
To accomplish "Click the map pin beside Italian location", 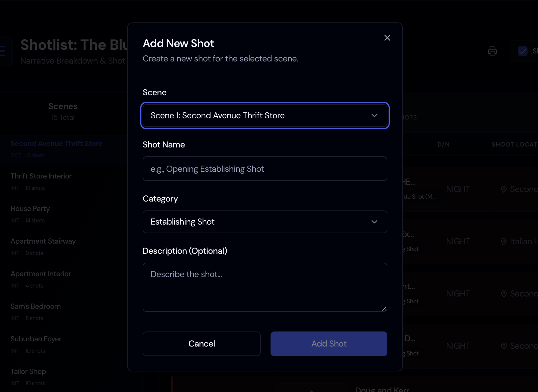I will pyautogui.click(x=504, y=241).
